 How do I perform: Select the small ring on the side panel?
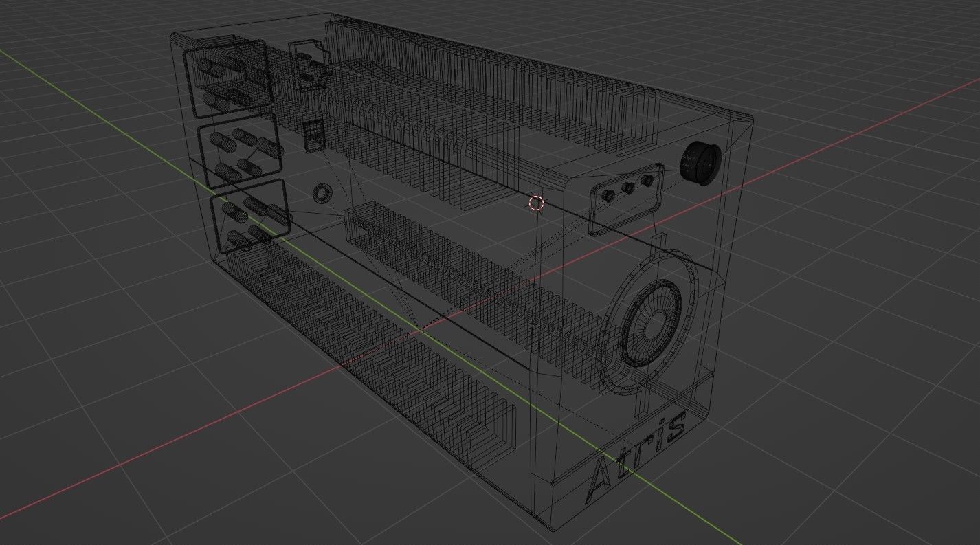point(321,194)
